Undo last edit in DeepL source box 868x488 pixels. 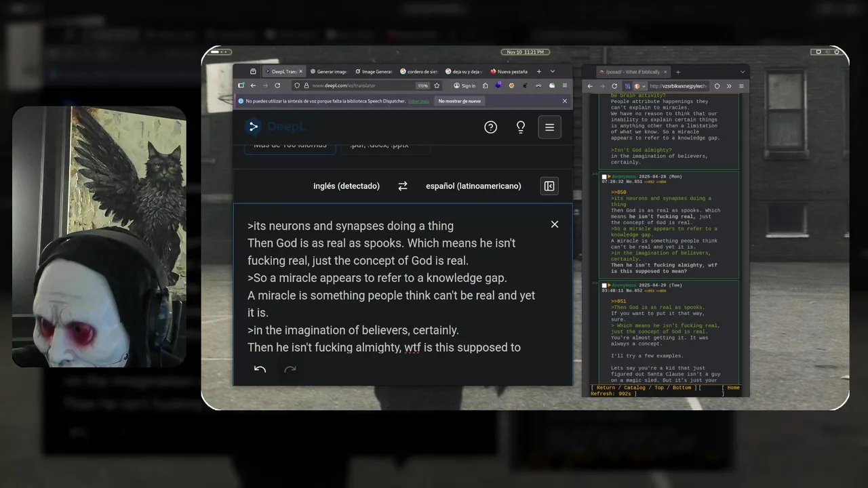(260, 369)
